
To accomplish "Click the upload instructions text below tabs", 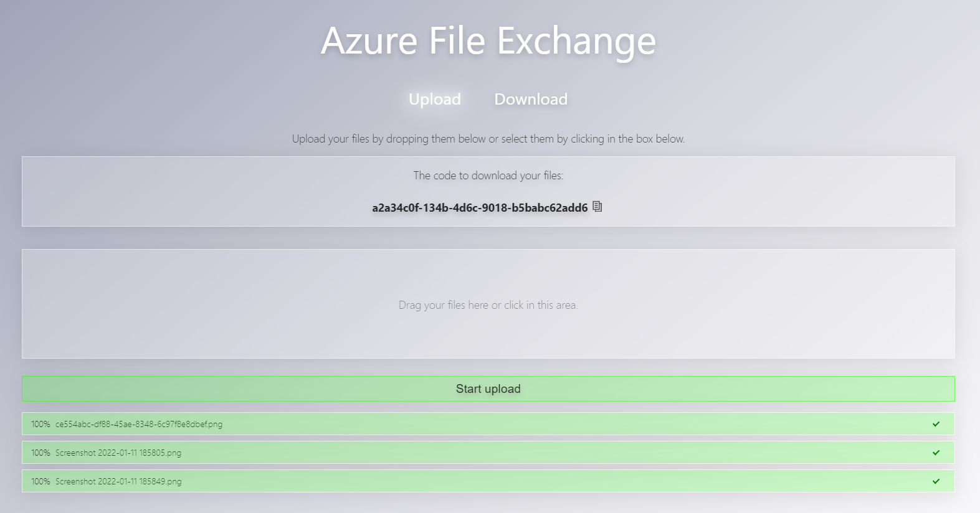I will [x=488, y=139].
